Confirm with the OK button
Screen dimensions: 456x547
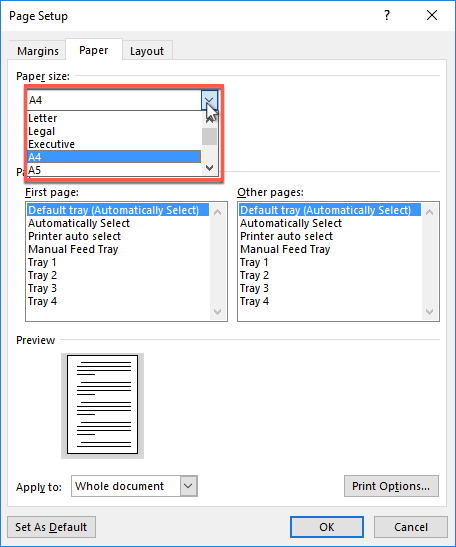pos(327,527)
